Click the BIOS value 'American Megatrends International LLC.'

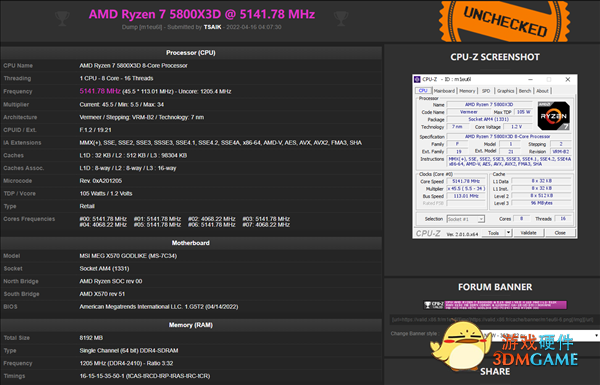click(x=159, y=307)
